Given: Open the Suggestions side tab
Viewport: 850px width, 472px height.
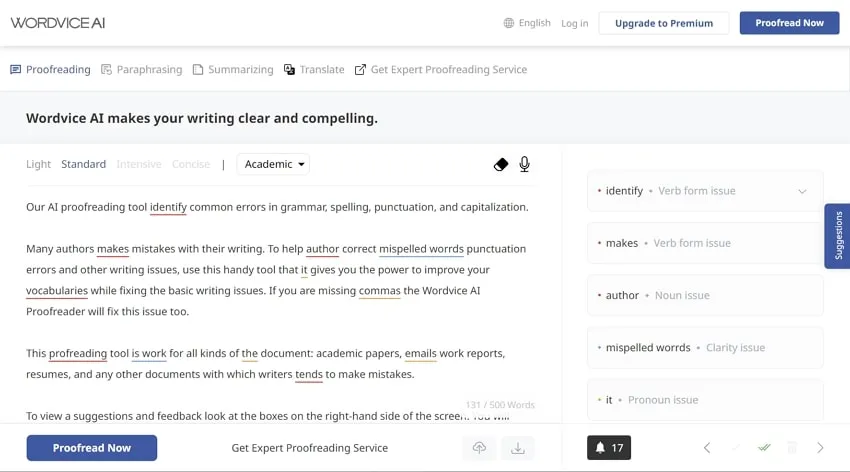Looking at the screenshot, I should (x=838, y=236).
